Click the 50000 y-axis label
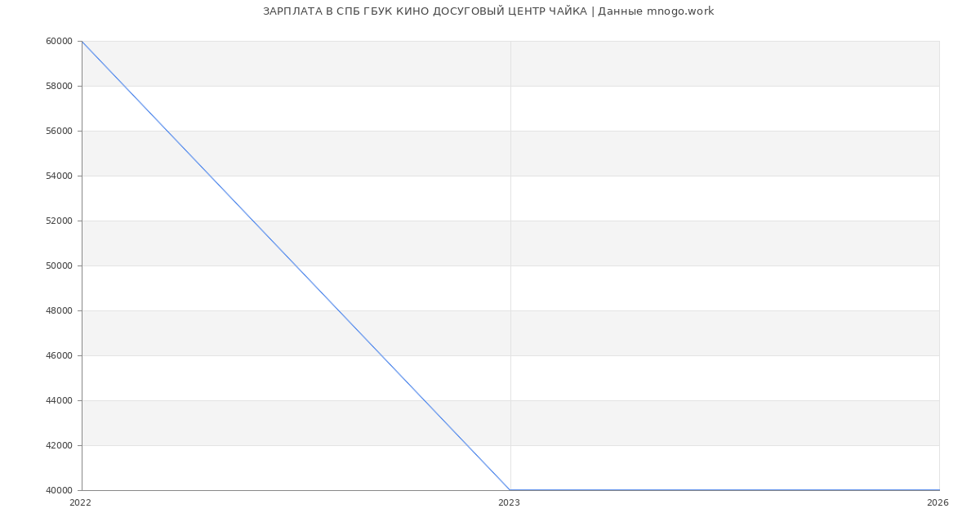This screenshot has width=980, height=531. click(60, 265)
